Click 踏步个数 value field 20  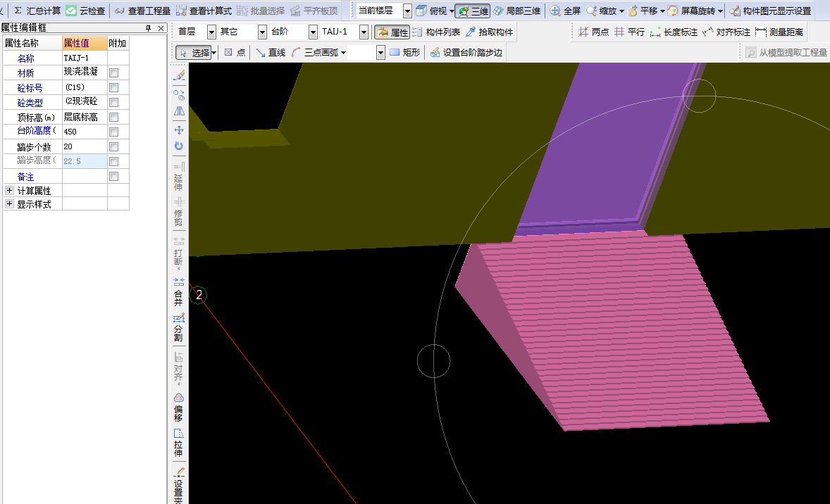pyautogui.click(x=85, y=146)
